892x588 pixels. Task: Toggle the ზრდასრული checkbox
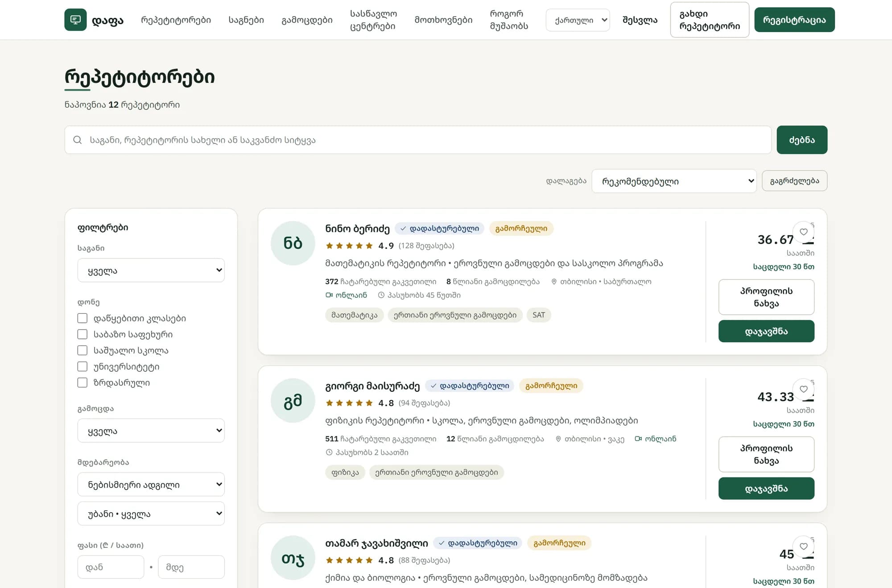(x=83, y=382)
